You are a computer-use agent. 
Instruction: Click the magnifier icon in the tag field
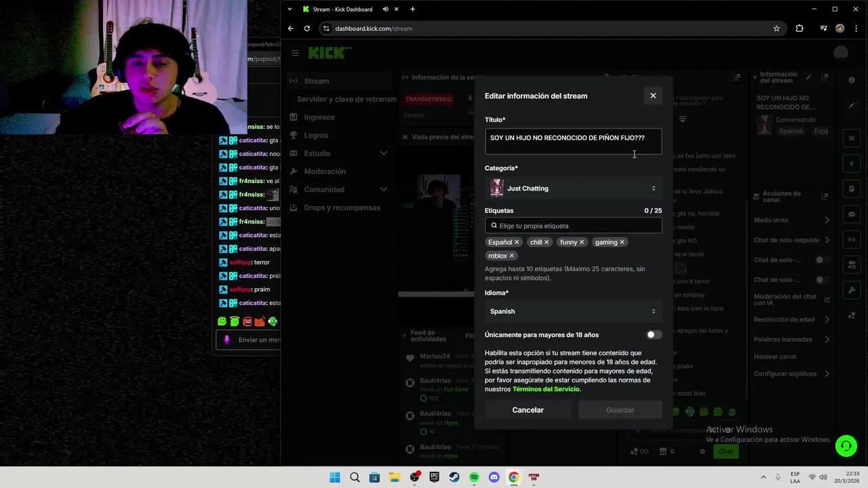pos(494,226)
